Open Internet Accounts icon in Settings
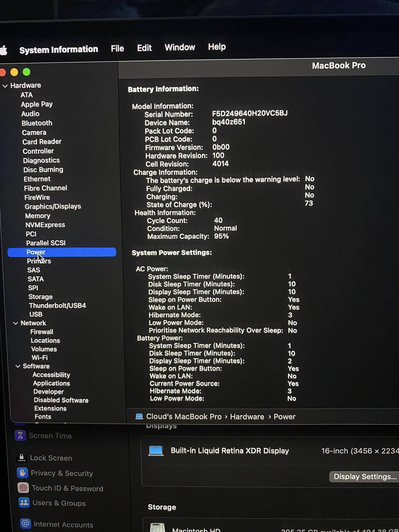399x532 pixels. point(25,524)
